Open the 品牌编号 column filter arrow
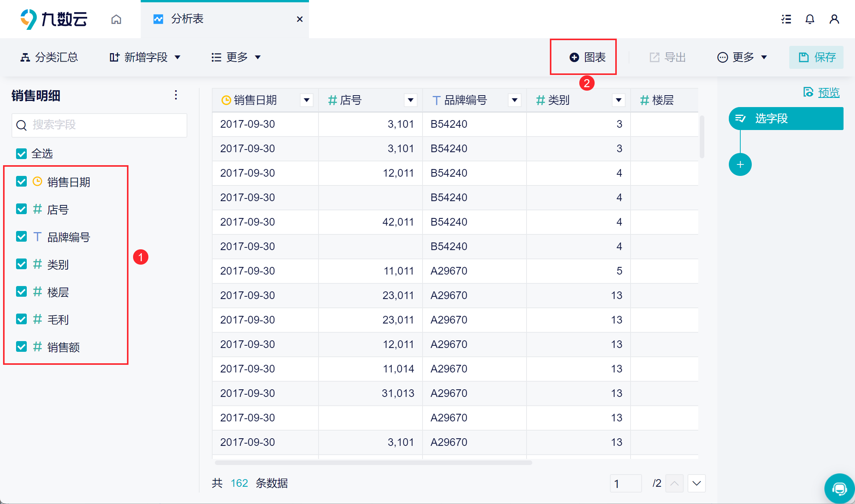 click(514, 100)
